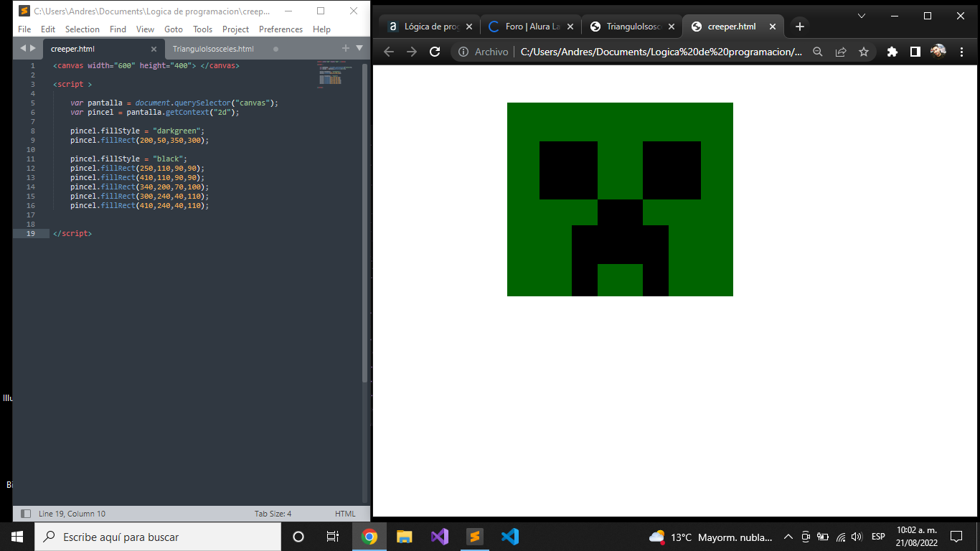Click Line 19, Column 10 status text
The height and width of the screenshot is (551, 980).
72,514
